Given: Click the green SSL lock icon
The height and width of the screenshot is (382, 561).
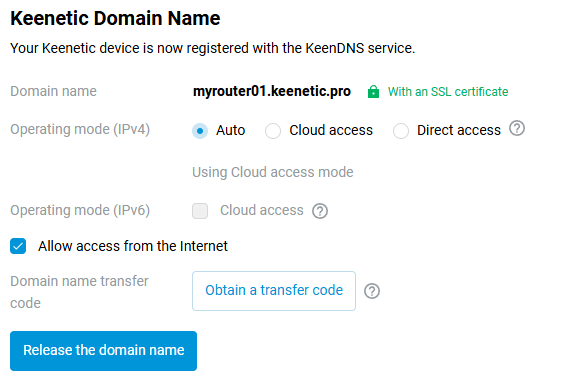Looking at the screenshot, I should click(373, 92).
